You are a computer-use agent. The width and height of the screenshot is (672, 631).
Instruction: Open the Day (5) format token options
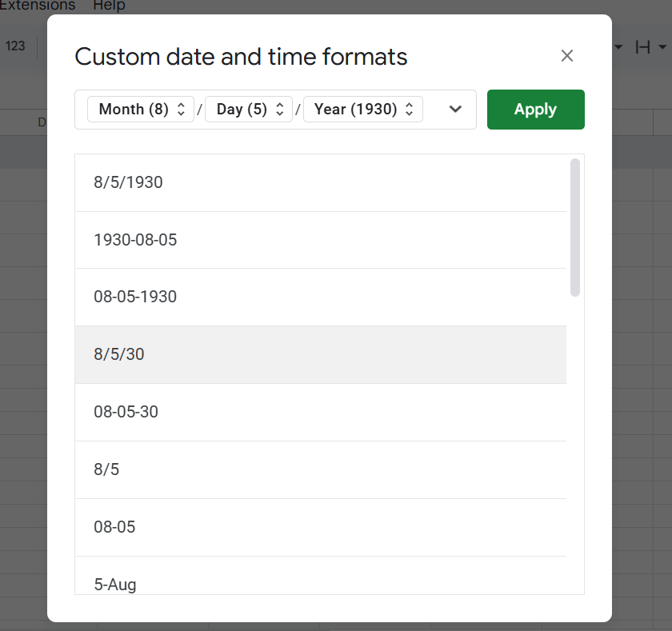click(x=249, y=110)
